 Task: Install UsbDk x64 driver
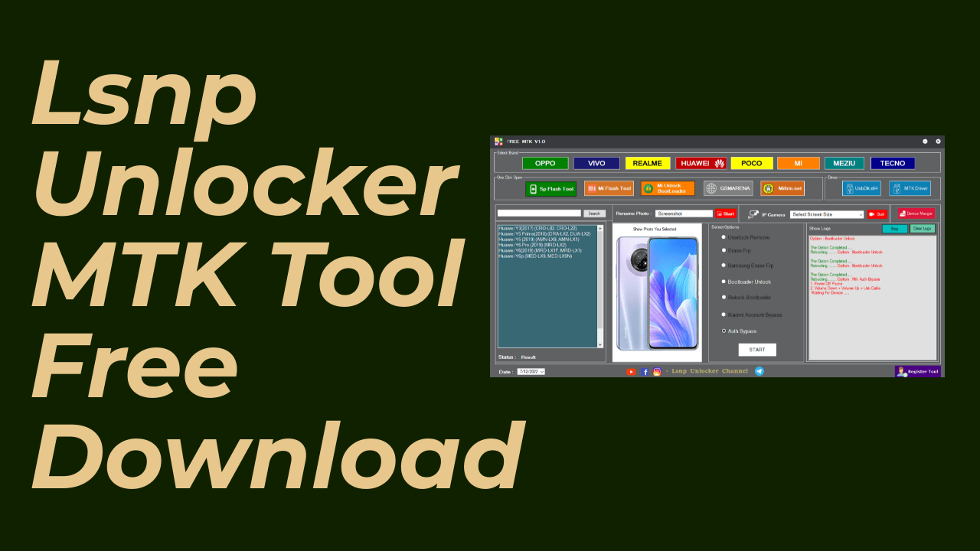click(861, 188)
